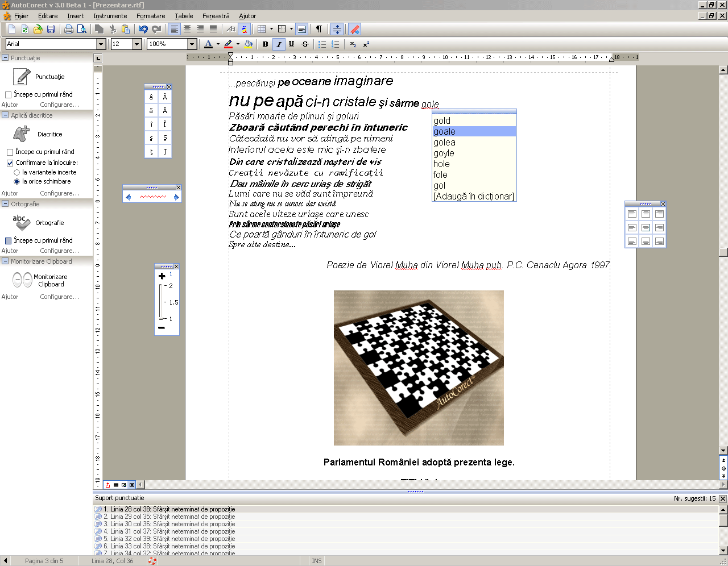Image resolution: width=728 pixels, height=566 pixels.
Task: Click '[Adaugă în dicționar]' in suggestion list
Action: tap(473, 196)
